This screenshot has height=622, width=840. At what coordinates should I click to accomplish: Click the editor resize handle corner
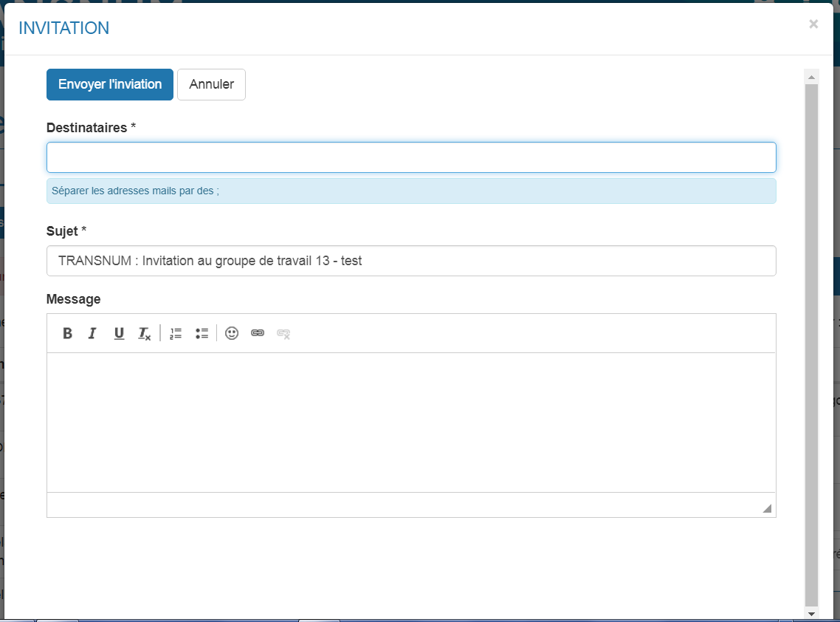pos(767,508)
